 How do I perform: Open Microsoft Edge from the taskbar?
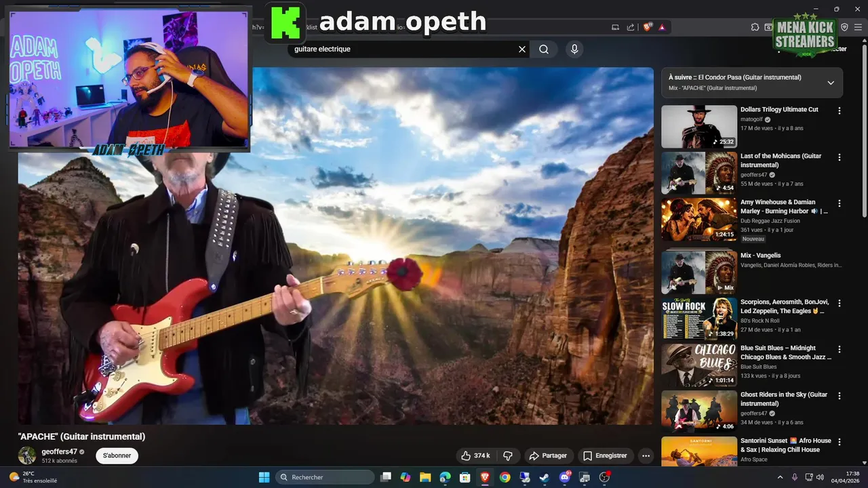click(445, 477)
